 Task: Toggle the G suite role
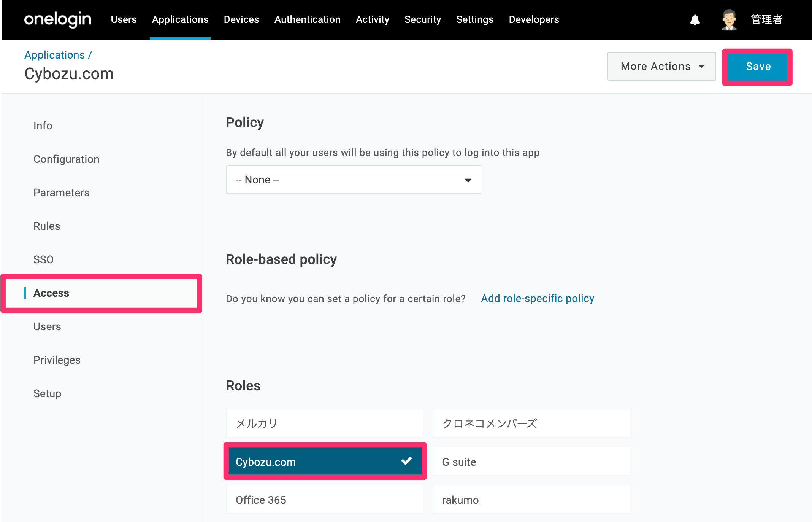(x=531, y=461)
